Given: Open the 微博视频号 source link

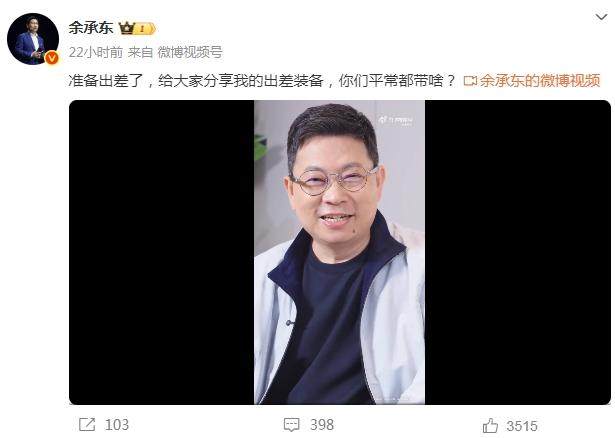Looking at the screenshot, I should point(190,52).
